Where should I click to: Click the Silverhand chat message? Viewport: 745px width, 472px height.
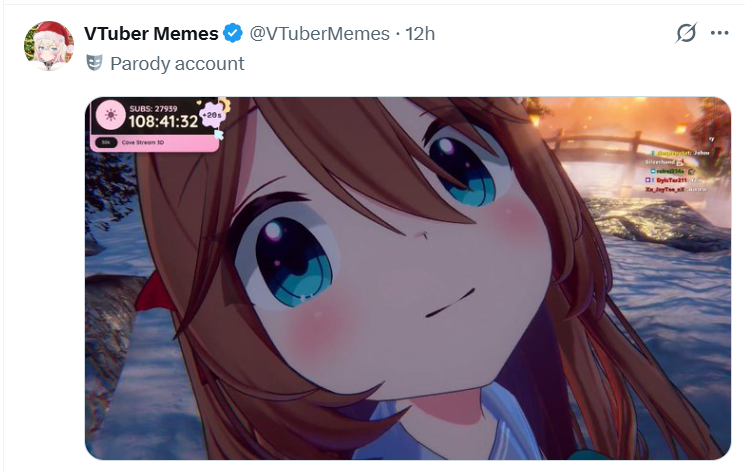pos(659,162)
